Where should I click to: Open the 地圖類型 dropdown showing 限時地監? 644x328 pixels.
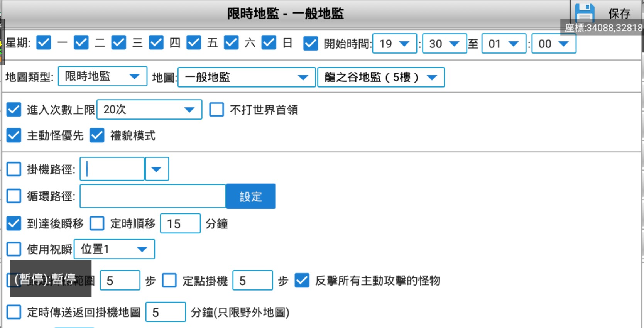(103, 76)
